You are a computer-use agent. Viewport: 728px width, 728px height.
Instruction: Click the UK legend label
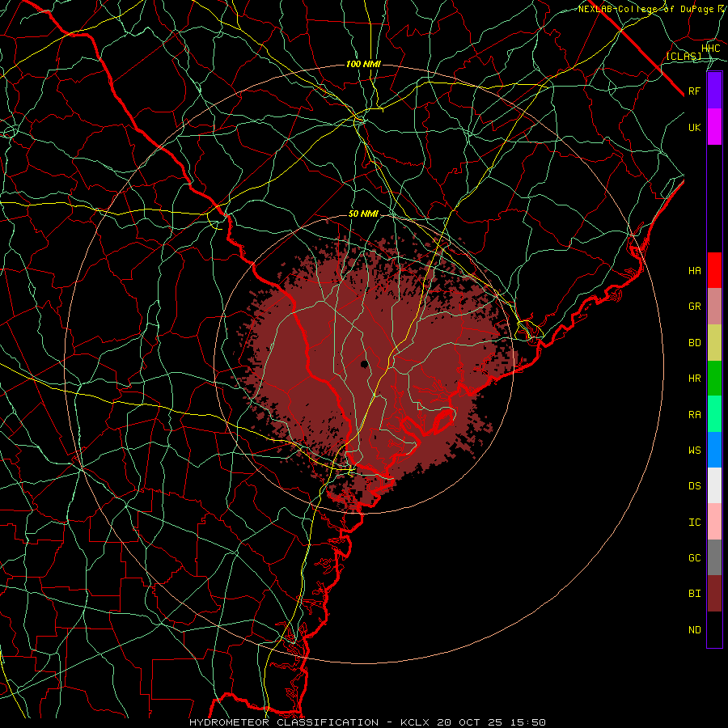(695, 127)
